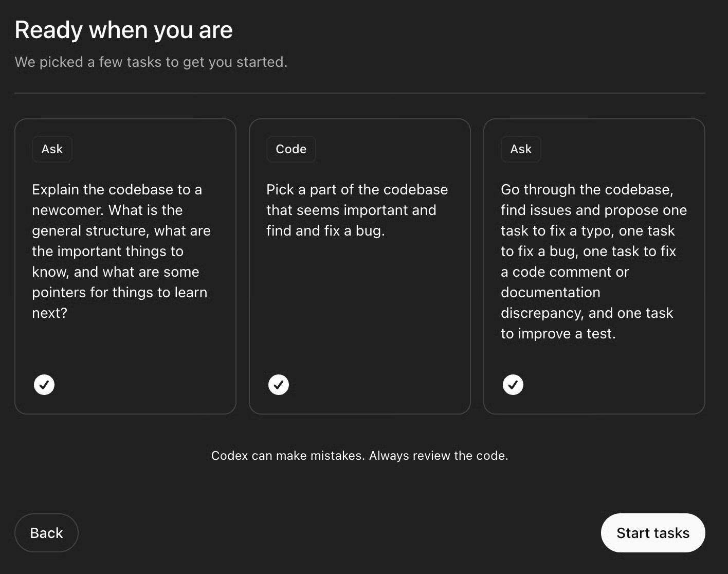Image resolution: width=728 pixels, height=574 pixels.
Task: Click the 'Codex can make mistakes' disclaimer text
Action: click(x=360, y=455)
